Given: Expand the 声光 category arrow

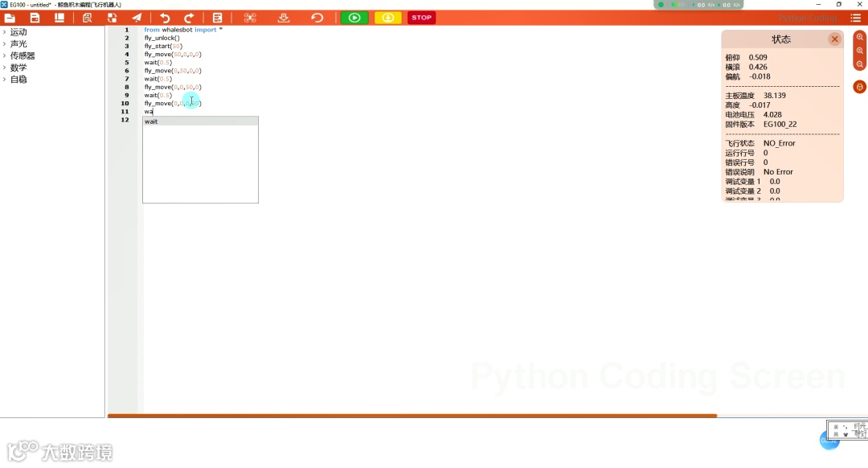Looking at the screenshot, I should point(5,43).
